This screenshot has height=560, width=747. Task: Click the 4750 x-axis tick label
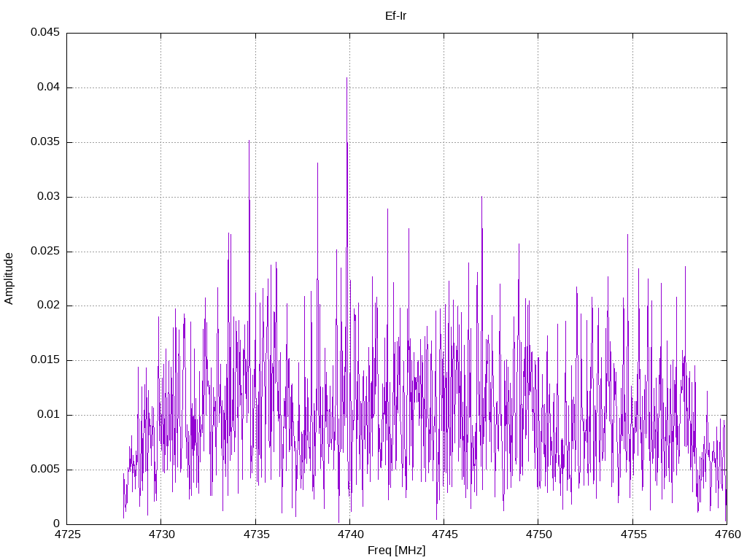coord(539,534)
